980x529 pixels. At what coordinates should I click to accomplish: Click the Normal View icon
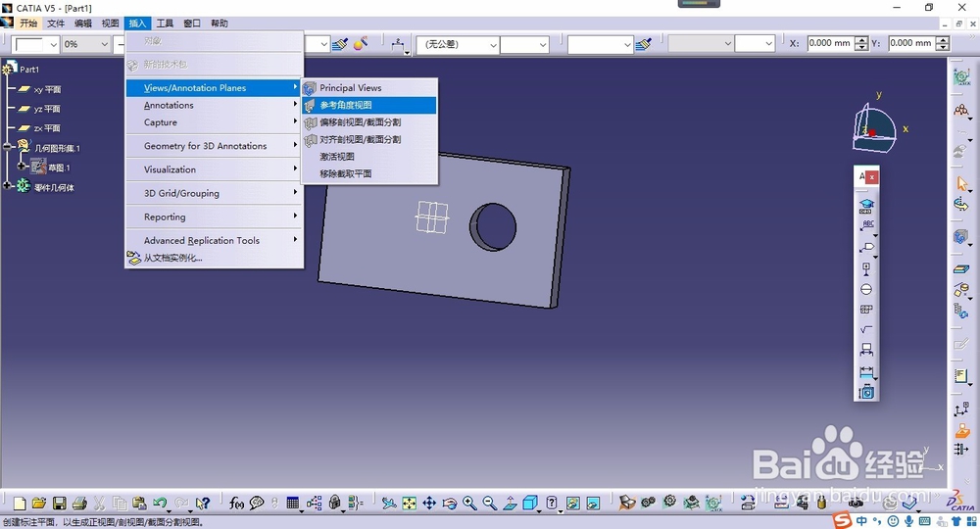pos(510,503)
